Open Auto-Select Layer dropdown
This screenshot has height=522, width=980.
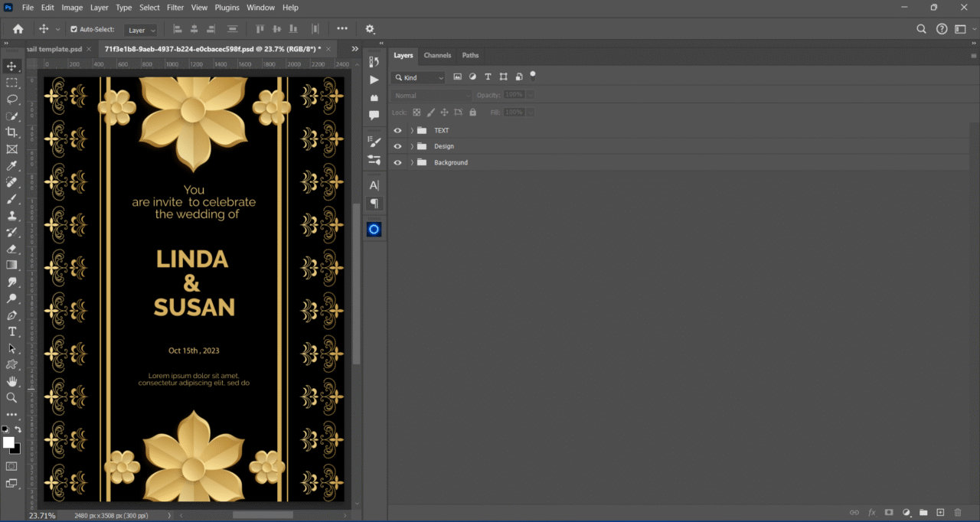pyautogui.click(x=141, y=30)
